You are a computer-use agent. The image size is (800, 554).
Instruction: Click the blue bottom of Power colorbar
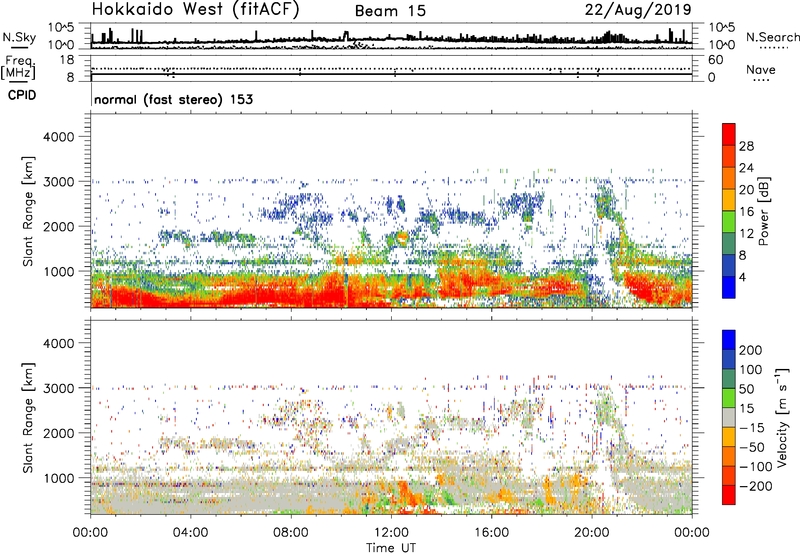click(729, 287)
